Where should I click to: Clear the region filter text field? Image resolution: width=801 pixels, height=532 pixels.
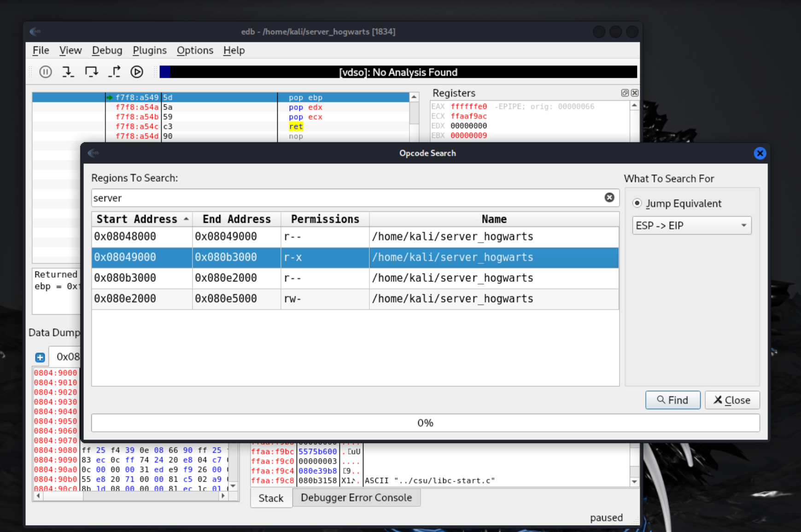609,197
